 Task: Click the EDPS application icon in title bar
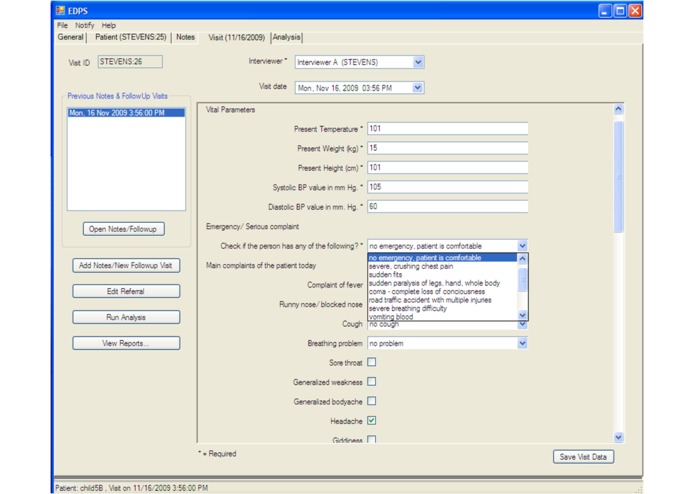point(60,10)
